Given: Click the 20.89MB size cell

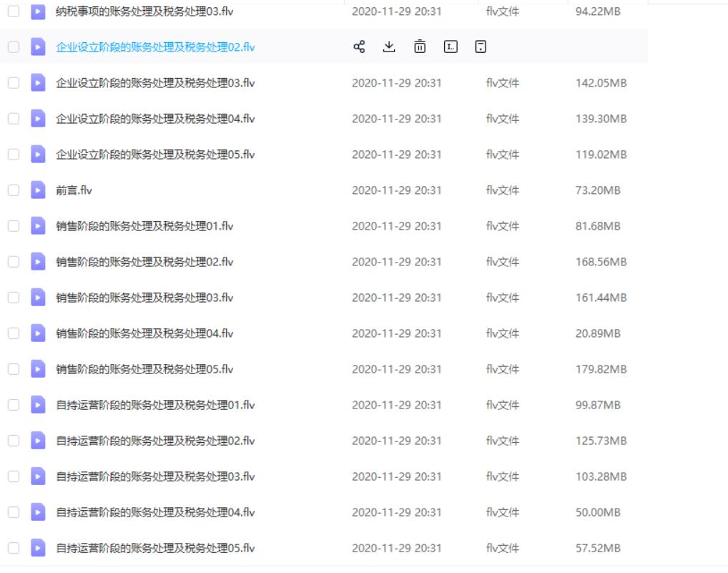Looking at the screenshot, I should click(598, 333).
